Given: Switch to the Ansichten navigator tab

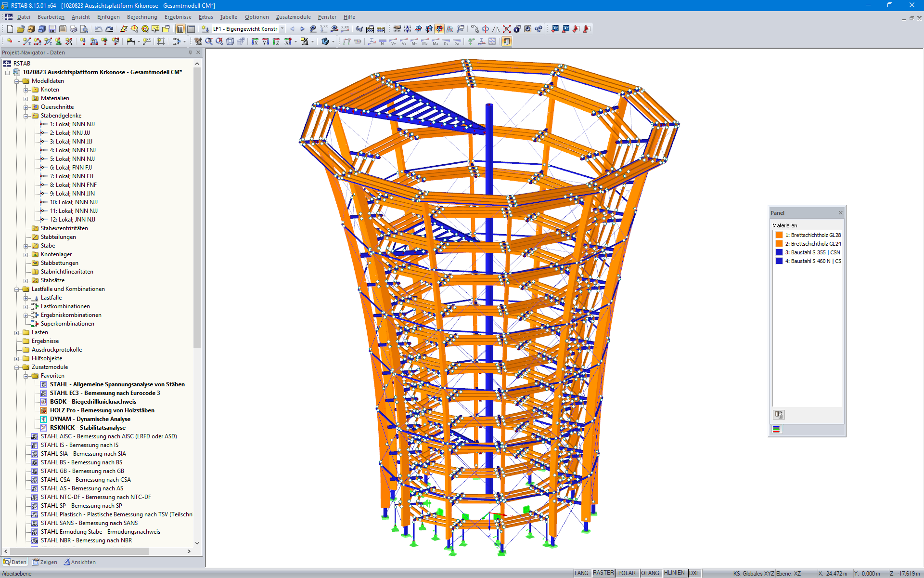Looking at the screenshot, I should click(x=80, y=562).
